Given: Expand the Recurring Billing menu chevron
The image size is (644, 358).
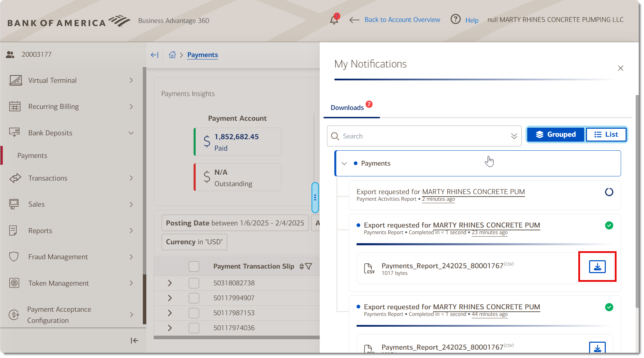Looking at the screenshot, I should click(x=131, y=106).
